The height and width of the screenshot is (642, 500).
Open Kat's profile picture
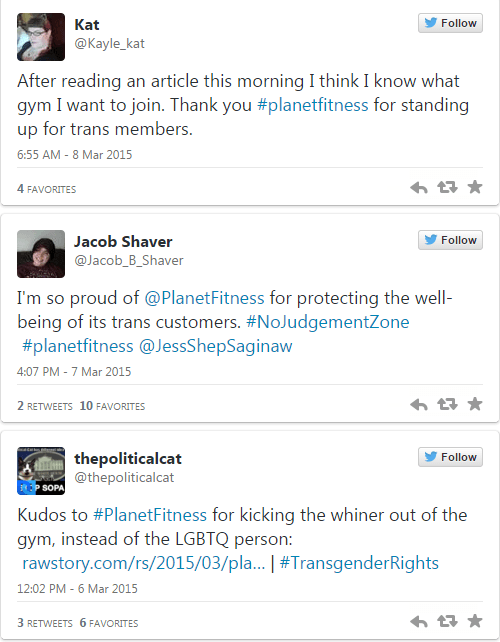pyautogui.click(x=41, y=37)
